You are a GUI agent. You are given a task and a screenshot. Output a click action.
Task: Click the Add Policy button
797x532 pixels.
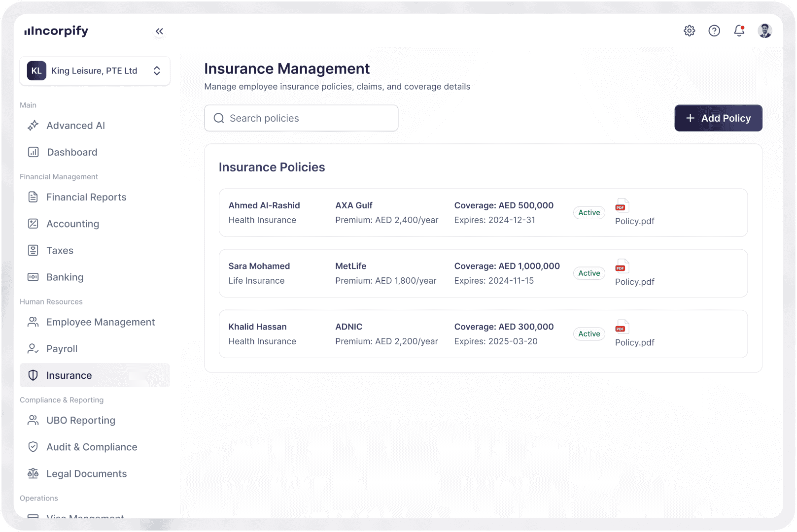(x=718, y=118)
